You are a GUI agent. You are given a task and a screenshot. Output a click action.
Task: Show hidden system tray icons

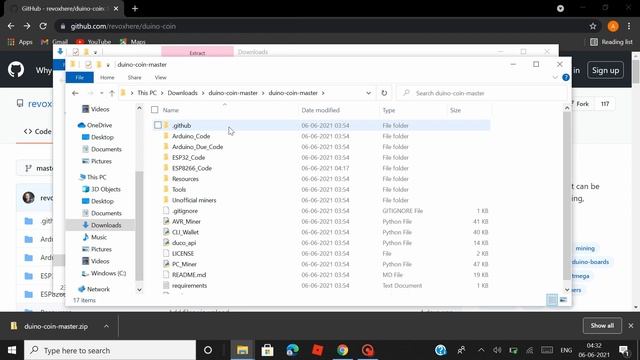[481, 350]
